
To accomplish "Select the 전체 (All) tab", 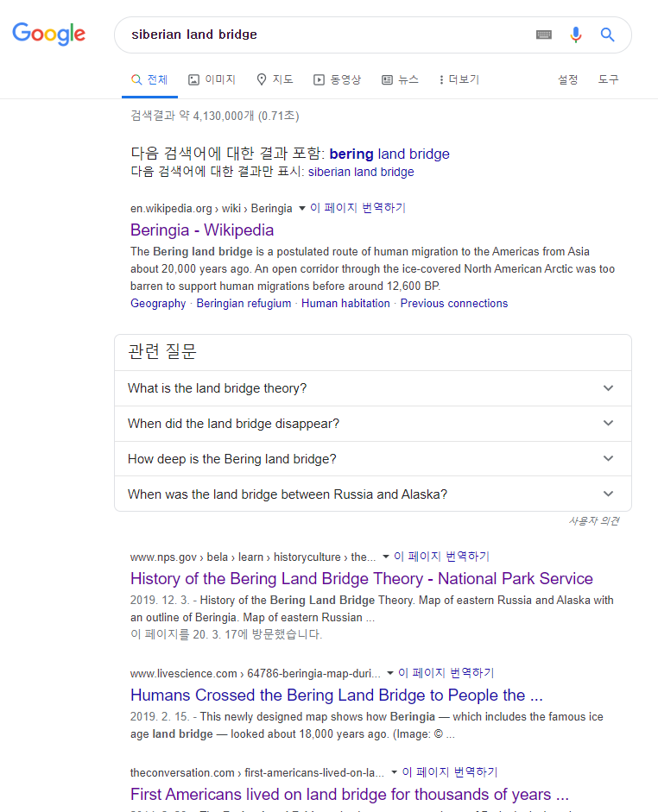I will pos(149,79).
